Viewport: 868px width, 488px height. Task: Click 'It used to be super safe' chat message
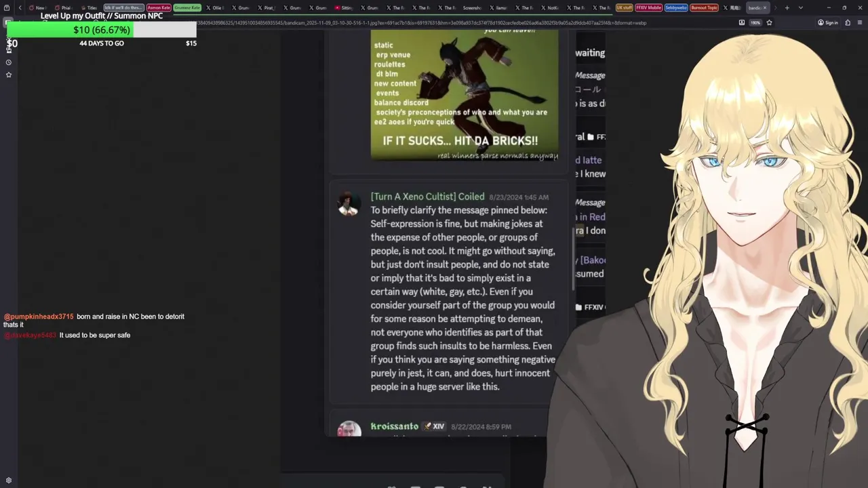point(95,335)
